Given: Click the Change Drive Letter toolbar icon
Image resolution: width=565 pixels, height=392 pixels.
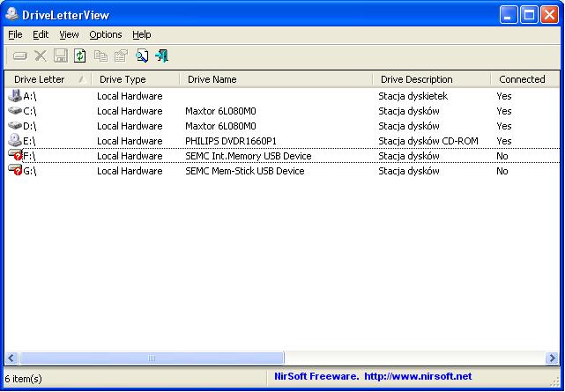Looking at the screenshot, I should tap(20, 56).
